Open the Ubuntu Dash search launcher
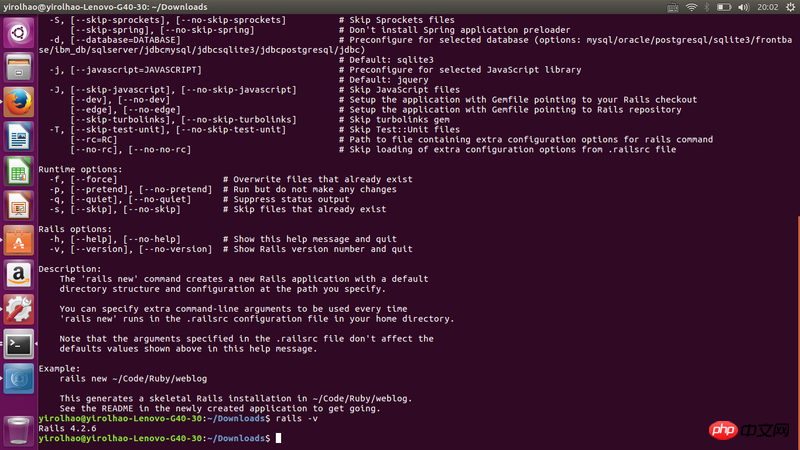 [x=19, y=33]
